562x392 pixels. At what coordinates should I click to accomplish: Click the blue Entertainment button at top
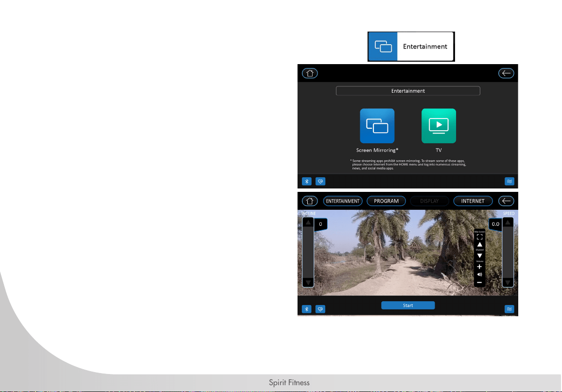[x=411, y=47]
